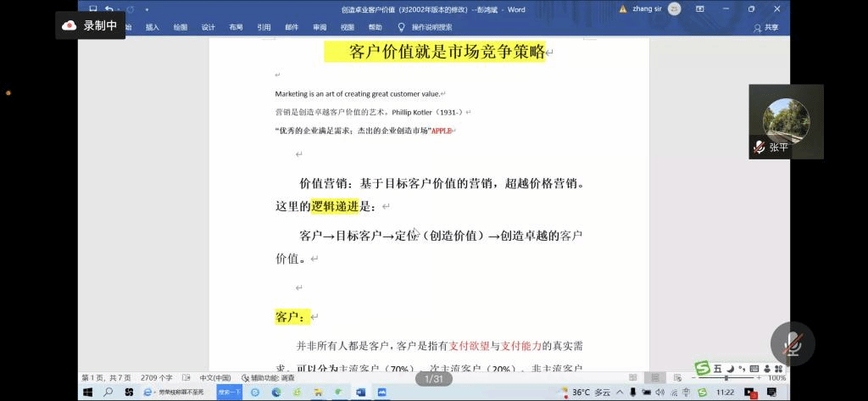
Task: Open the 帮助 tab
Action: [375, 27]
